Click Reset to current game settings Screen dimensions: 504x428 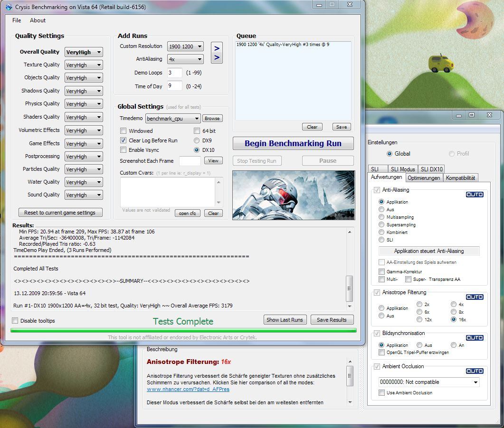pyautogui.click(x=60, y=213)
